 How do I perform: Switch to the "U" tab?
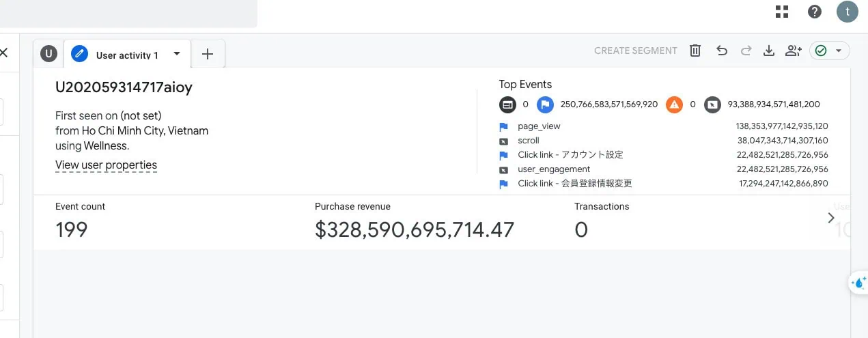coord(48,54)
